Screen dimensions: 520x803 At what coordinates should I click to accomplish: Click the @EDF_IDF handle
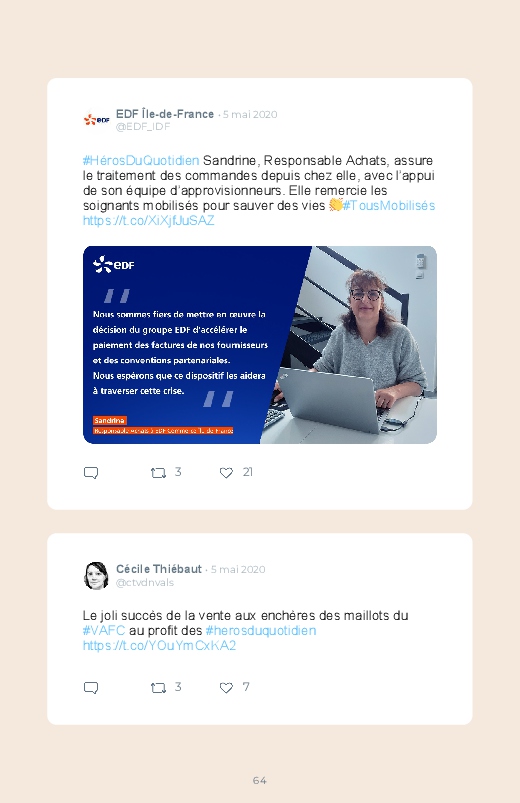[143, 126]
